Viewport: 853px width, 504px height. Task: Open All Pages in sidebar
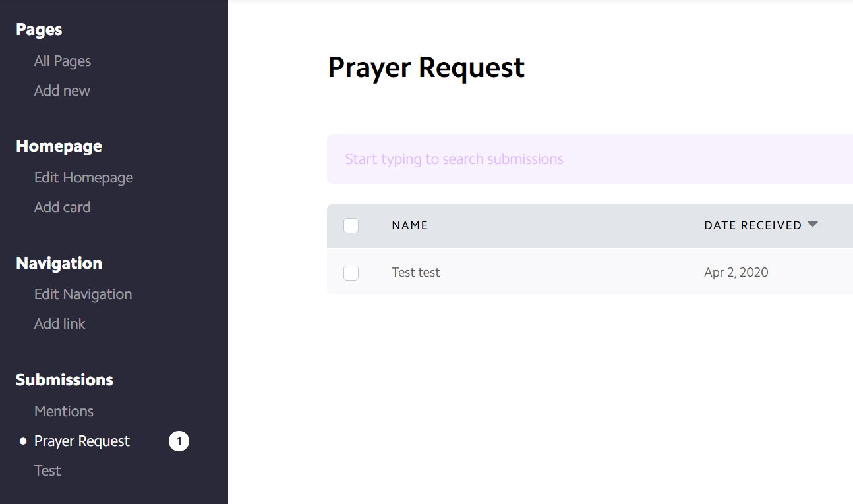[63, 61]
